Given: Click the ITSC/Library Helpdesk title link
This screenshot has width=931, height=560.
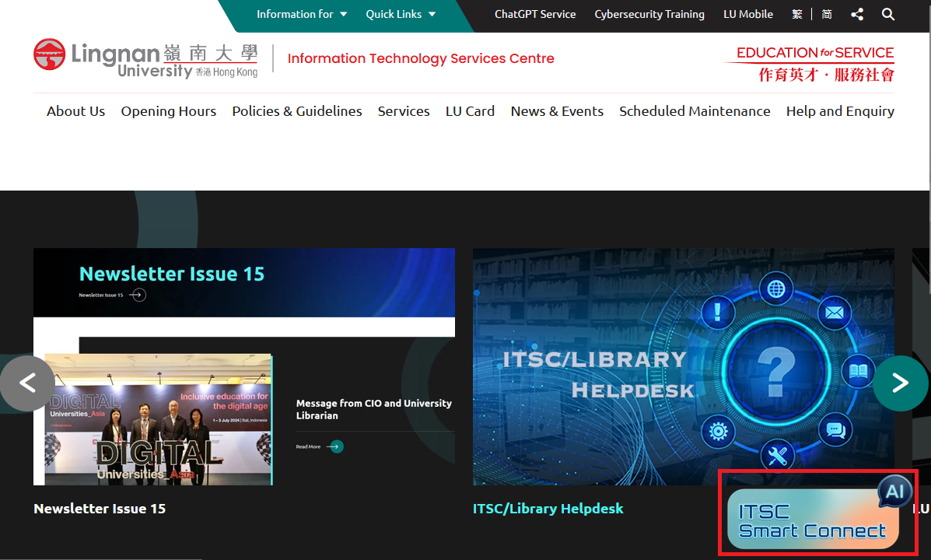Looking at the screenshot, I should [x=548, y=509].
